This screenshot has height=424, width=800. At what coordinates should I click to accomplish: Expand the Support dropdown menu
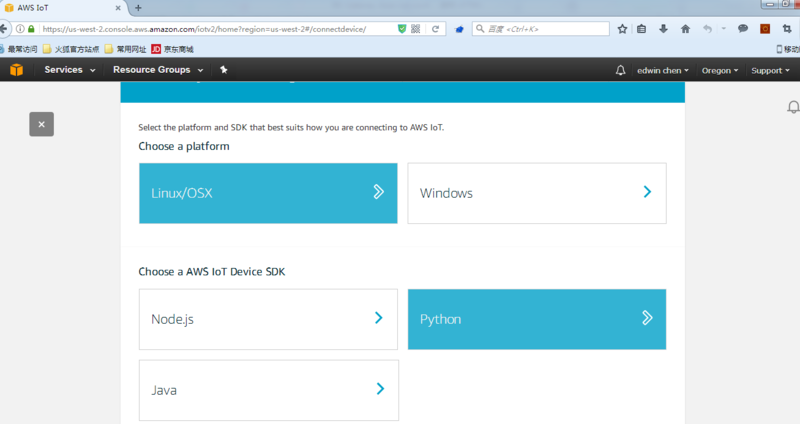coord(770,70)
